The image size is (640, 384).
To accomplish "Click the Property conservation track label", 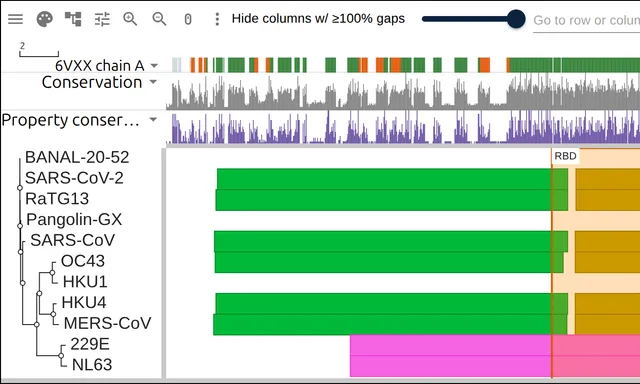I will tap(70, 120).
